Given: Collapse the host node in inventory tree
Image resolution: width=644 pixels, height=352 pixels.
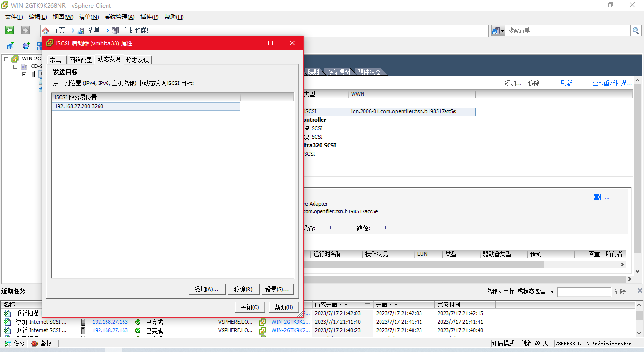Looking at the screenshot, I should coord(24,74).
